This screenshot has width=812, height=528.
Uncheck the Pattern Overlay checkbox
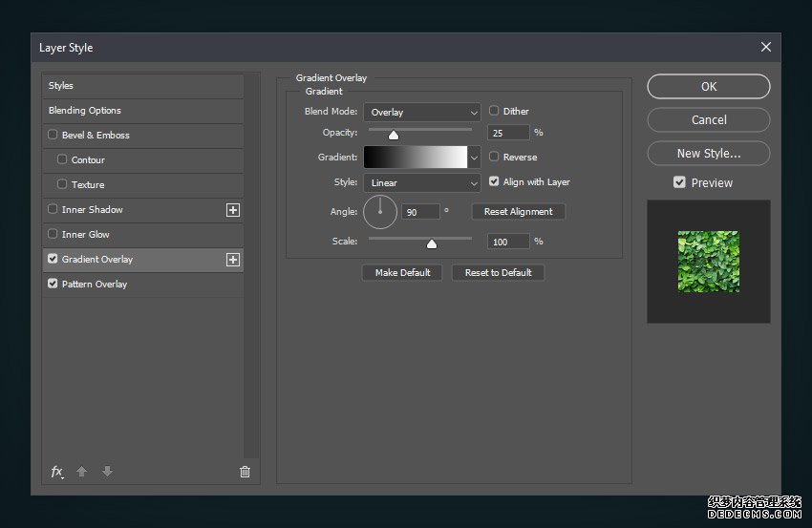(53, 284)
